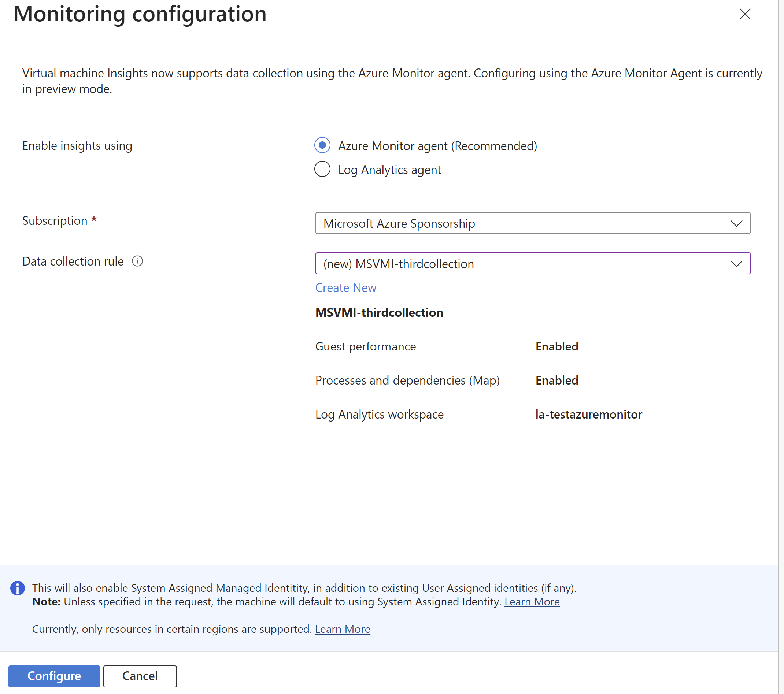Cancel the monitoring configuration
This screenshot has height=694, width=784.
pos(140,676)
